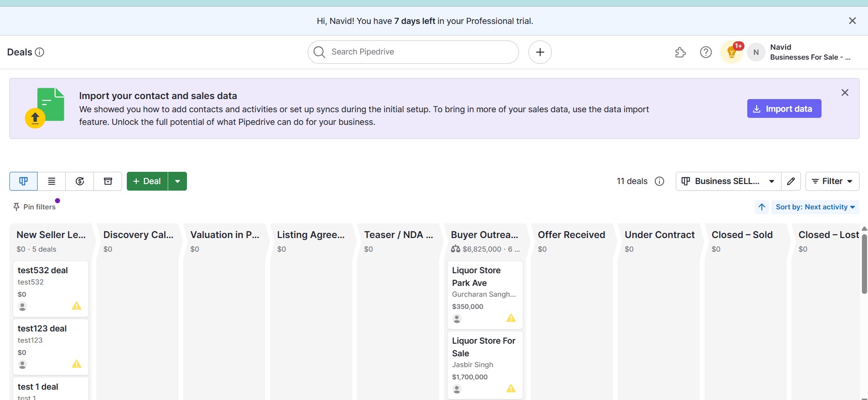Open the help question mark icon
868x400 pixels.
pyautogui.click(x=705, y=52)
